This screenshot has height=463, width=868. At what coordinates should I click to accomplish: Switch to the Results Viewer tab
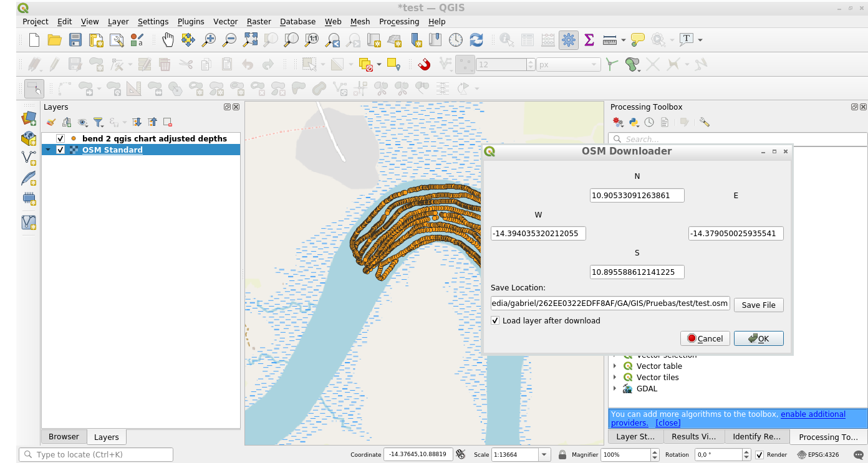[693, 437]
